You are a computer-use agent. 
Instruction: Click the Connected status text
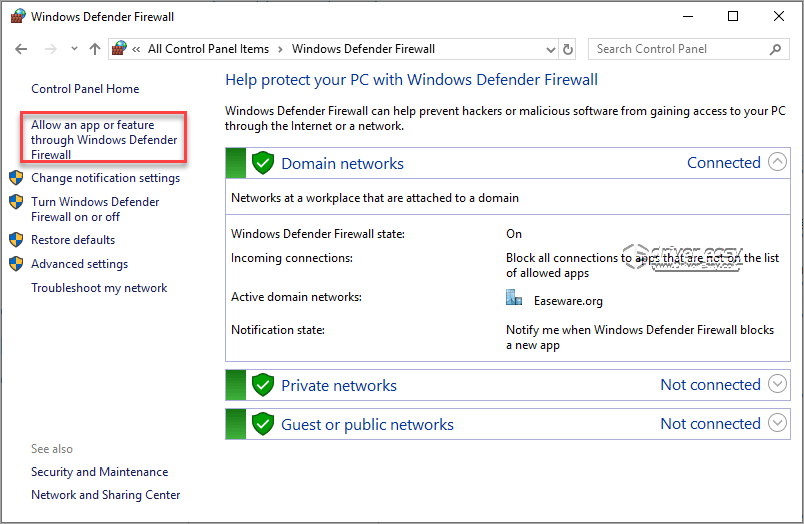click(x=723, y=163)
